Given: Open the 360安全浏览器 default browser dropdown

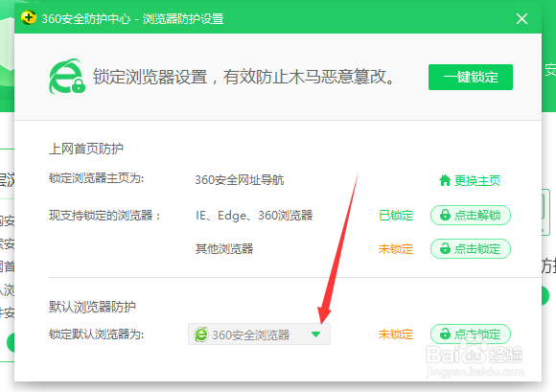Looking at the screenshot, I should (x=259, y=334).
